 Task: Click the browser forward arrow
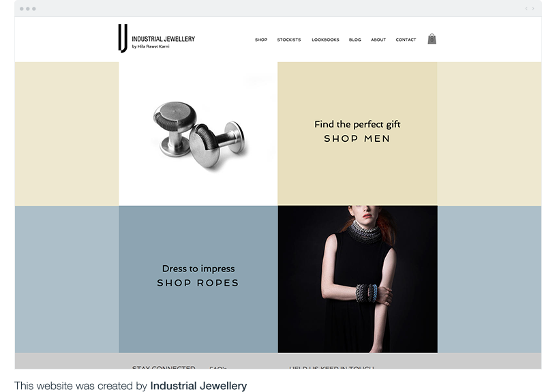click(533, 8)
